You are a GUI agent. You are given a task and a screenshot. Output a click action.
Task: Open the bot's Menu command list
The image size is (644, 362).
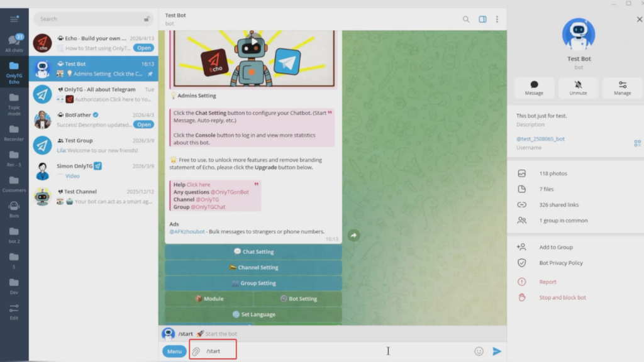[174, 351]
